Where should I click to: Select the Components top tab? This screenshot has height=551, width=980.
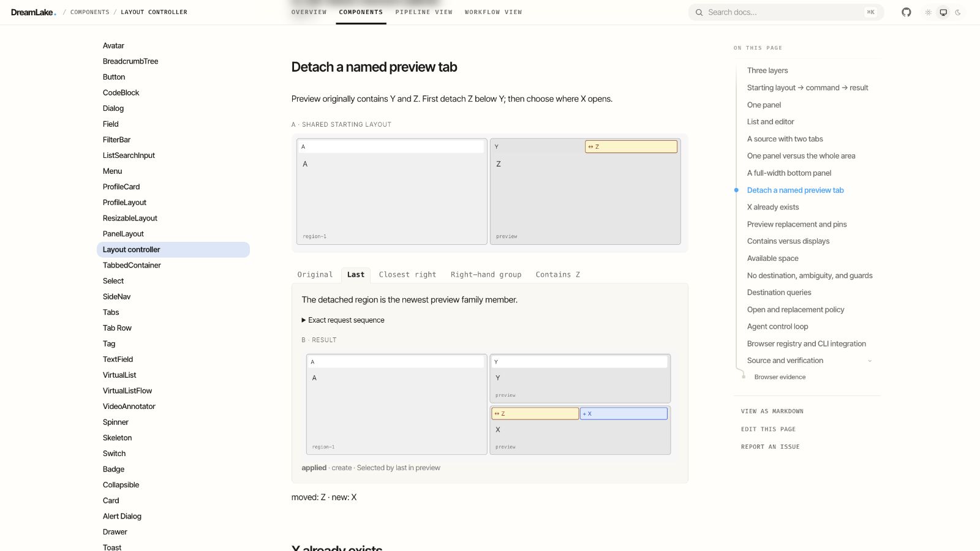click(x=361, y=12)
